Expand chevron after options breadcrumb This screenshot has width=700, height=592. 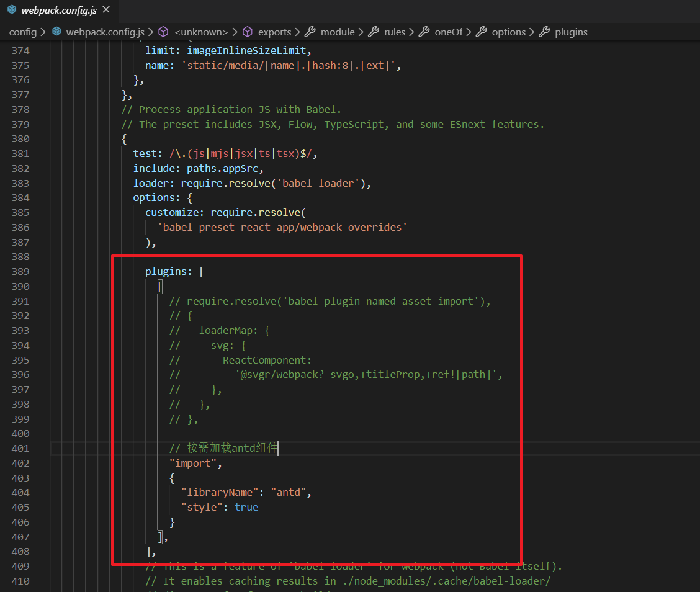531,32
